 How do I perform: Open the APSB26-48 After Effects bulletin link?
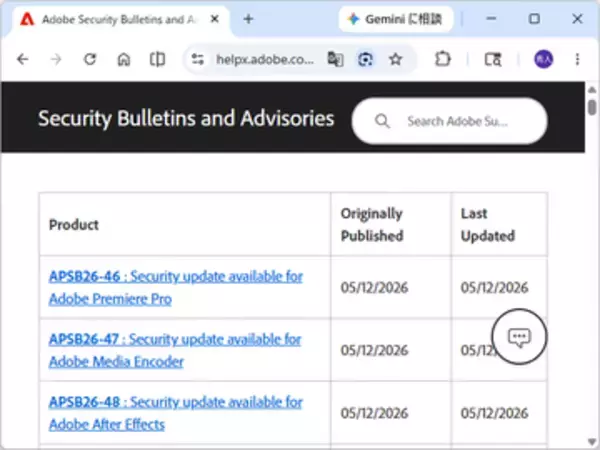click(176, 413)
